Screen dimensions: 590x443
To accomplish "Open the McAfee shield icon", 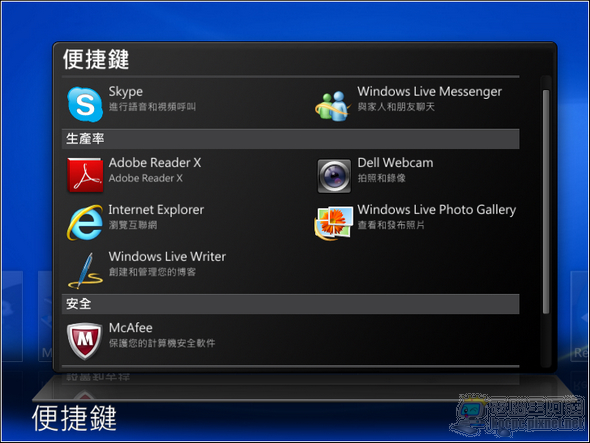I will click(85, 341).
